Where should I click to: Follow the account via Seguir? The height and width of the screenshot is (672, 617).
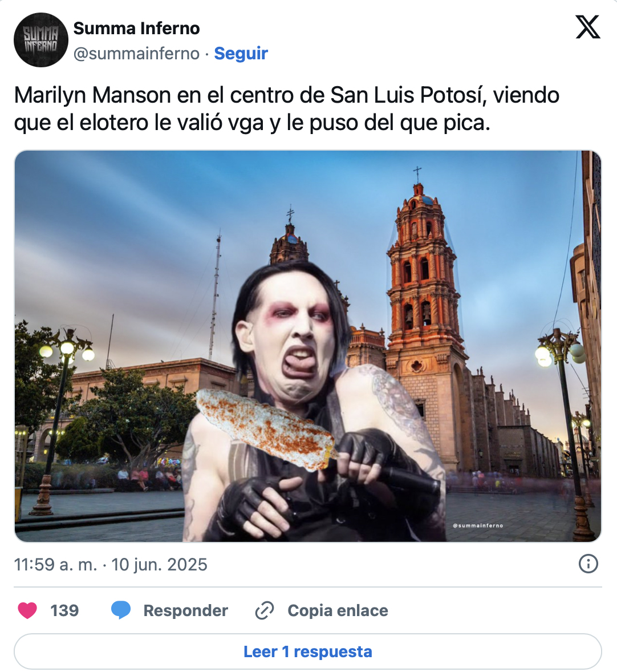pyautogui.click(x=241, y=54)
